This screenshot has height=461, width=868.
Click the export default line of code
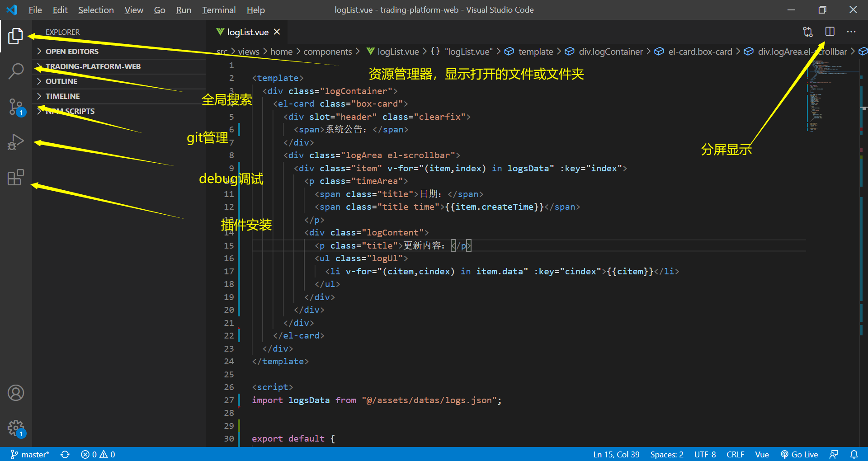[293, 438]
